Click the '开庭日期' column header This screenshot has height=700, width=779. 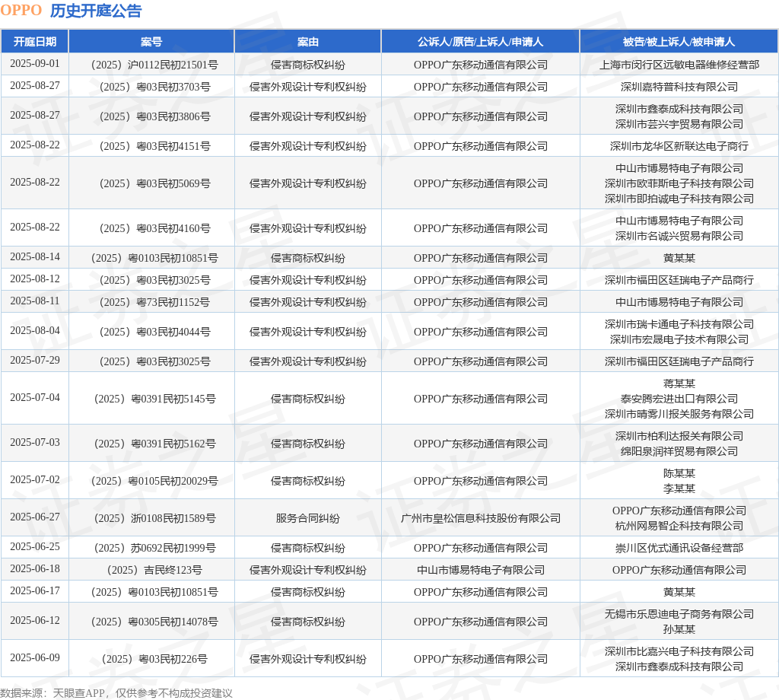click(35, 42)
